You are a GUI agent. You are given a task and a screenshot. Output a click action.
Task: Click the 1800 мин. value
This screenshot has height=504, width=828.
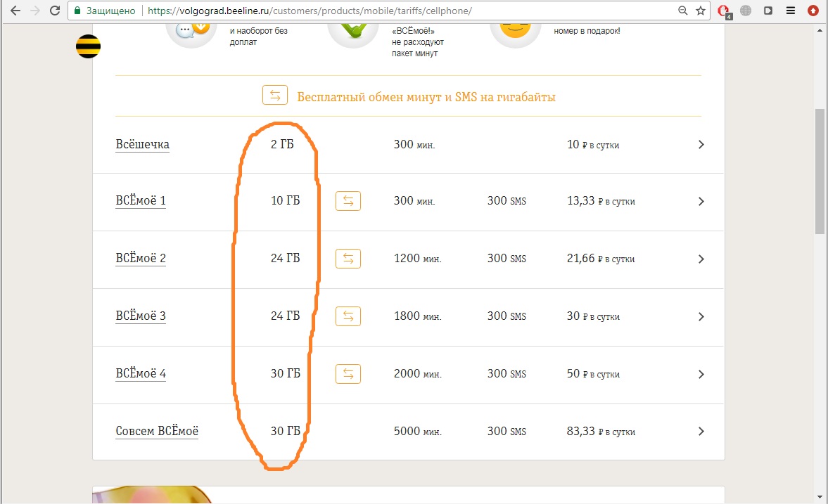point(418,316)
